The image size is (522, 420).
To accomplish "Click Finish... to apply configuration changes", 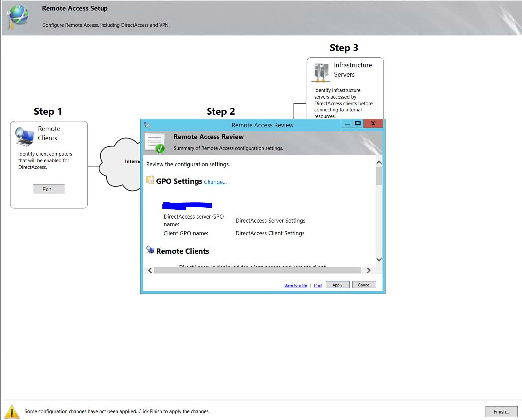I will [x=501, y=412].
